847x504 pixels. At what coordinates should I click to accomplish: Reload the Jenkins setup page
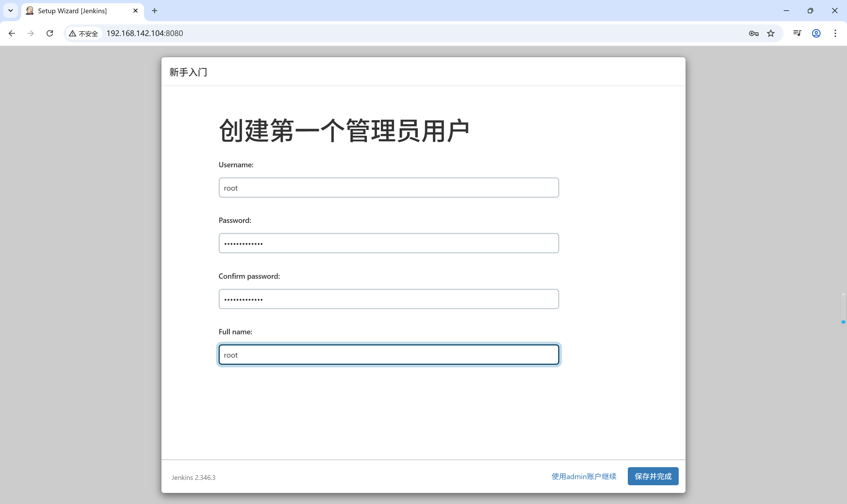click(x=50, y=33)
